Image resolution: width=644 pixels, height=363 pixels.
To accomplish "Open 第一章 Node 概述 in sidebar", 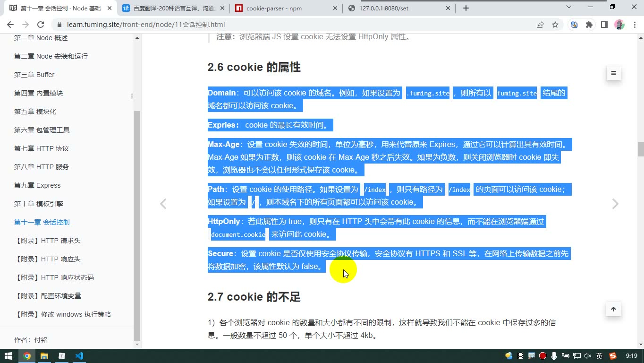I will [41, 38].
